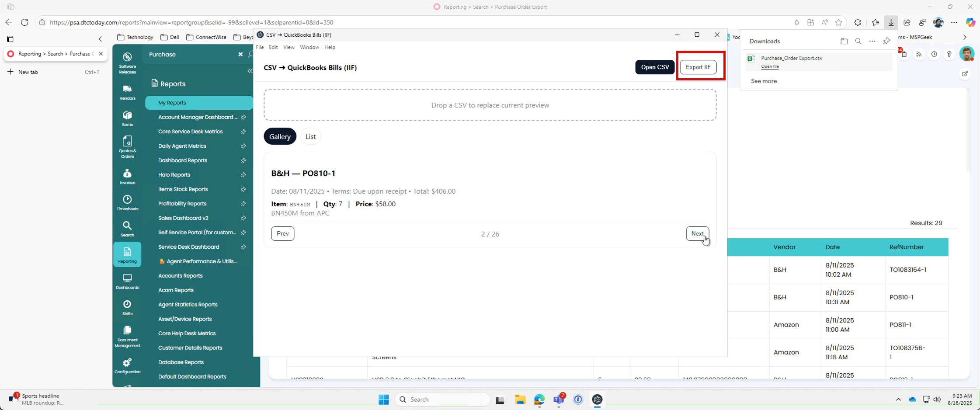Select the Invoices sidebar icon
The image size is (980, 410).
pos(127,177)
